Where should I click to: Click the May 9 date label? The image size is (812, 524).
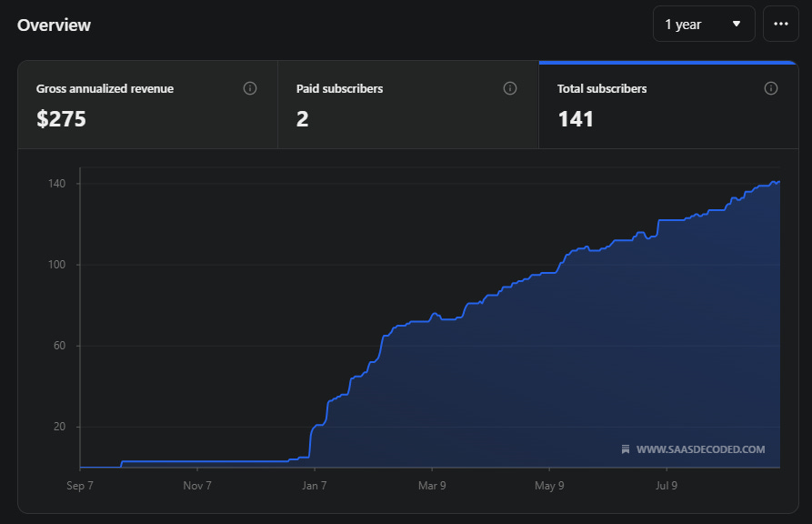coord(549,486)
